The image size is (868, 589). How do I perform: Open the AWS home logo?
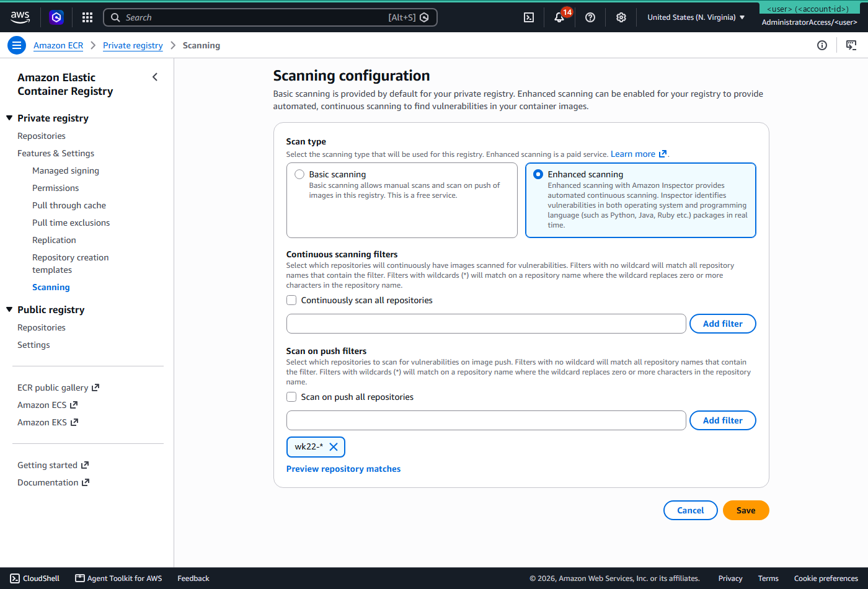[x=20, y=17]
